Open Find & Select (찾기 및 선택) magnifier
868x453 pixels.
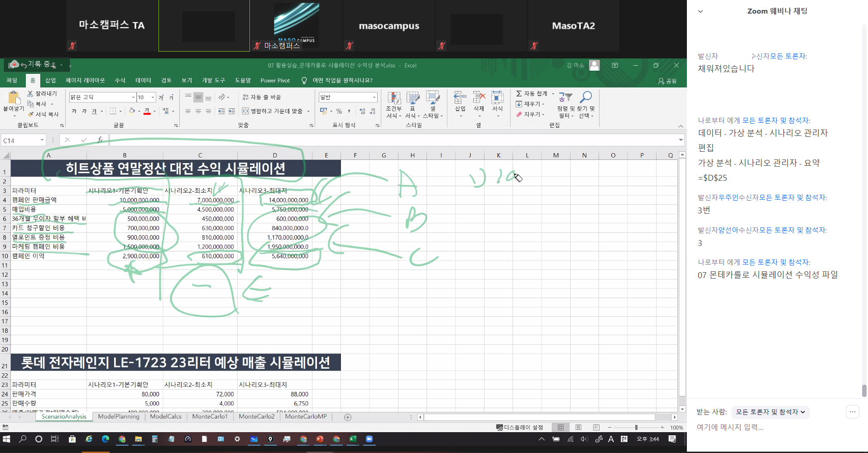[x=586, y=97]
